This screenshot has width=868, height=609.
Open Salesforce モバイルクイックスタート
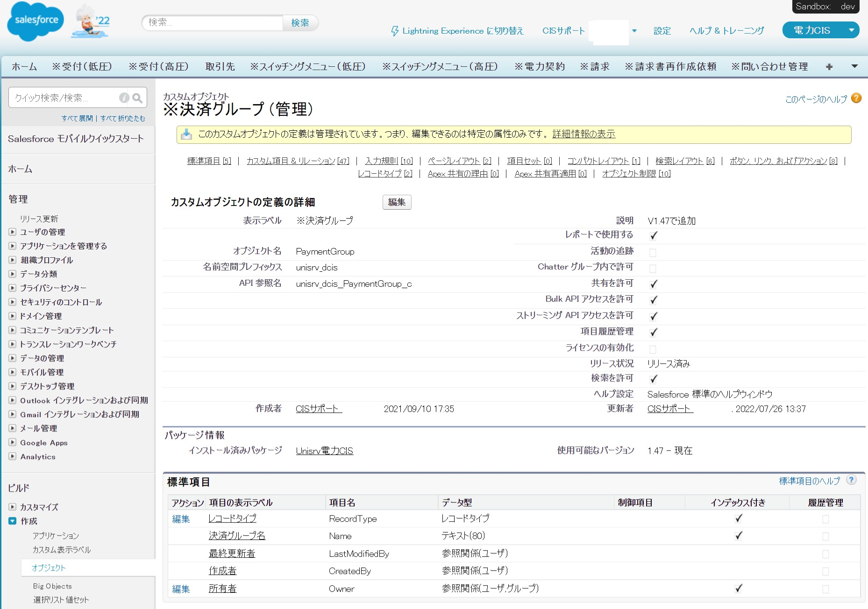[x=76, y=139]
